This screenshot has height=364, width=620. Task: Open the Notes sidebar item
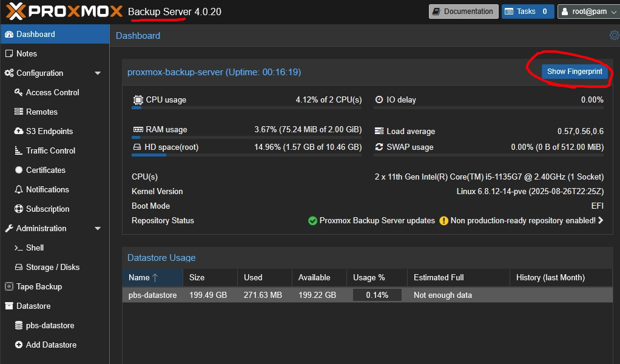(x=27, y=54)
